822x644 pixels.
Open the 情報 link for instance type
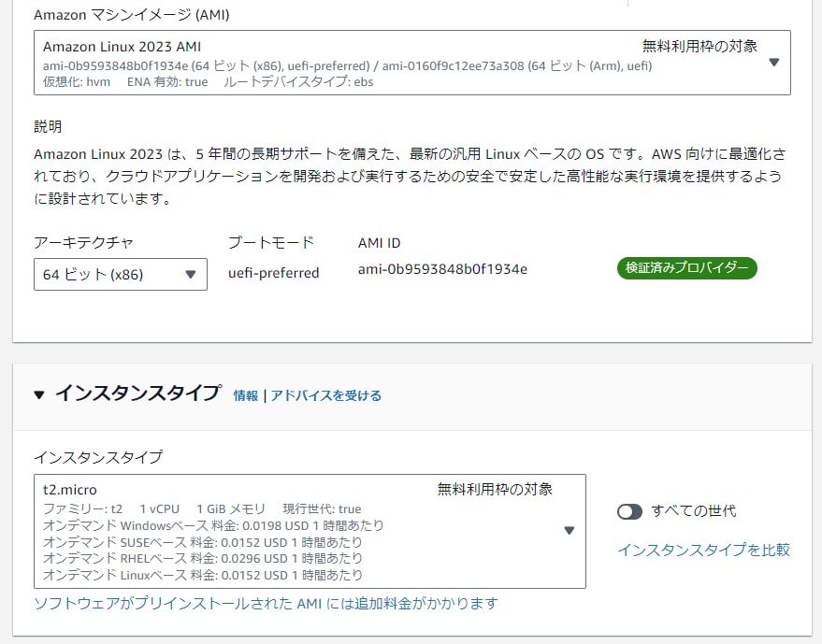click(x=246, y=395)
